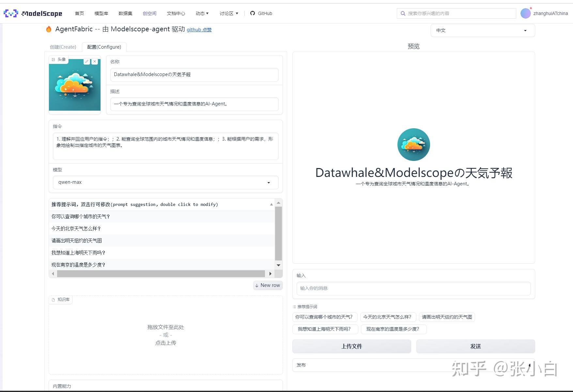Click the horizontal scrollbar thumb of table
573x392 pixels.
tap(161, 274)
